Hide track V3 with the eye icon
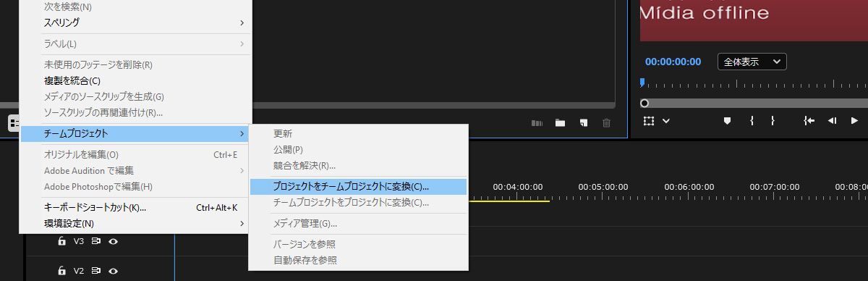868x281 pixels. click(x=113, y=242)
